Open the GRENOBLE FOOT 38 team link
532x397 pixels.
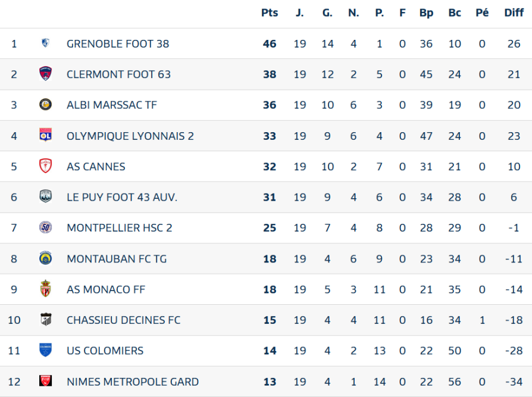[x=118, y=44]
